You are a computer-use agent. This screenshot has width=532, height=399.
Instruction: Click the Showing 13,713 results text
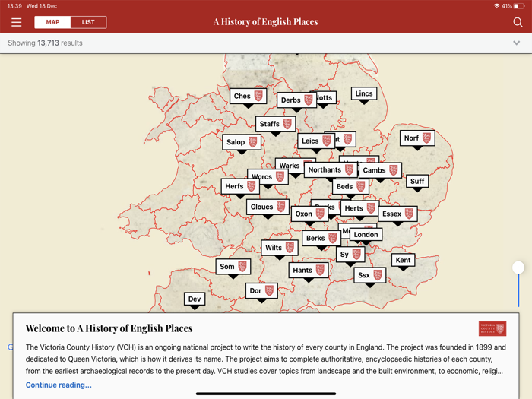45,43
